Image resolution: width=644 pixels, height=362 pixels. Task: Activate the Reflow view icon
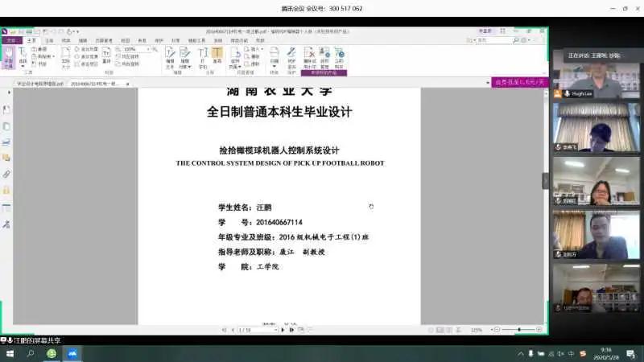pos(106,55)
